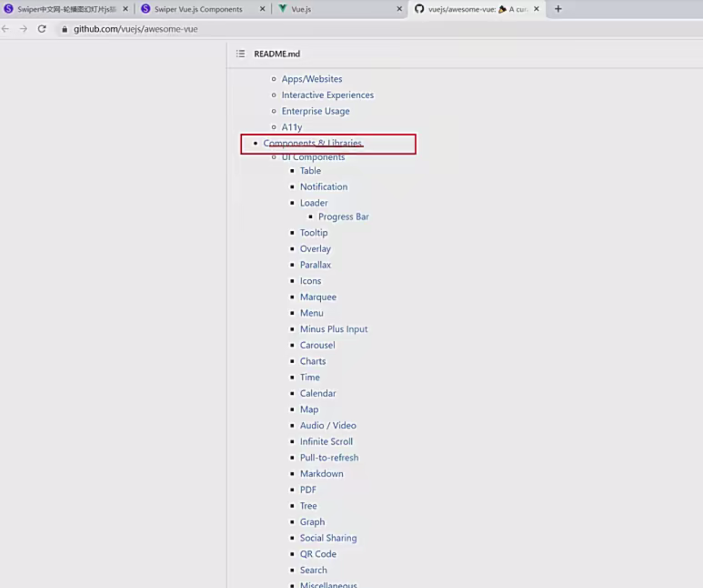The image size is (703, 588).
Task: Open the Icons link
Action: pos(311,280)
